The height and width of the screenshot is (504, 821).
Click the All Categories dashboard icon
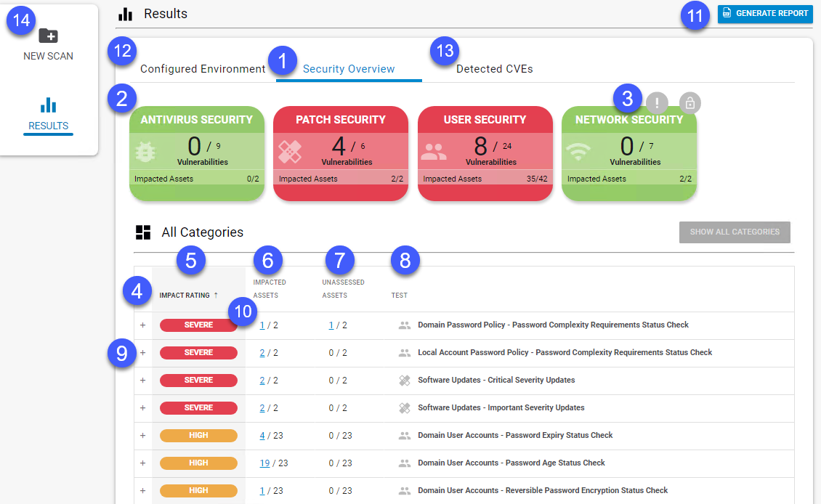143,232
